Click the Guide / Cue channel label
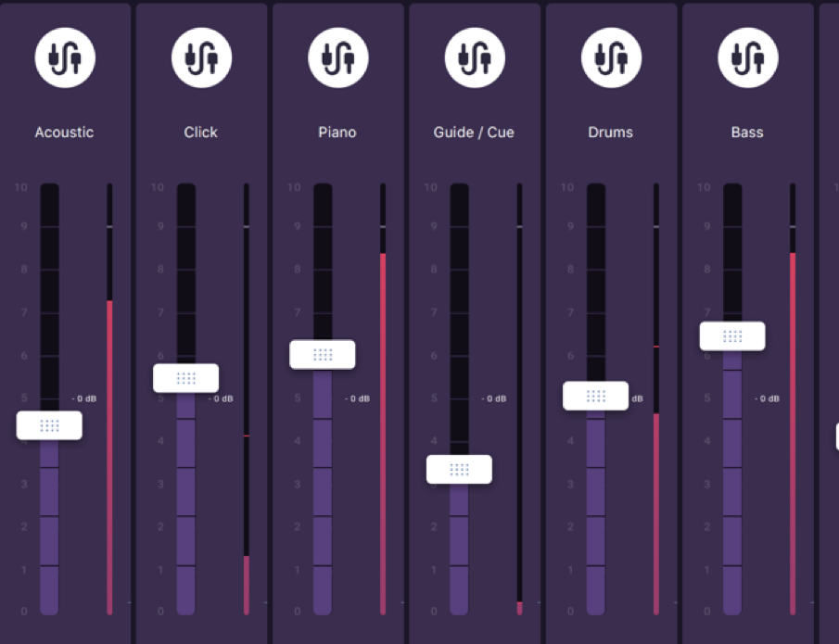The height and width of the screenshot is (644, 839). [x=474, y=133]
